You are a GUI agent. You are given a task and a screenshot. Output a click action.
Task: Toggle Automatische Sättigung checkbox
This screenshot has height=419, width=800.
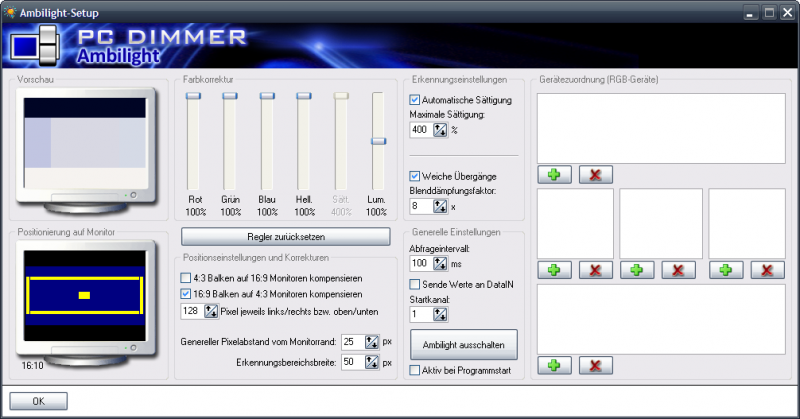[414, 100]
